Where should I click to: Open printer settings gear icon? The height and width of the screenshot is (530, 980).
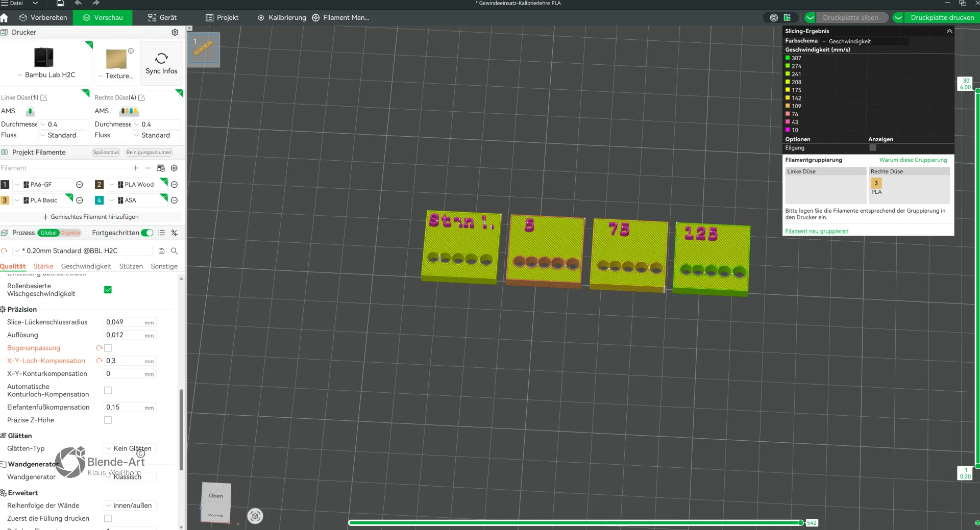175,32
